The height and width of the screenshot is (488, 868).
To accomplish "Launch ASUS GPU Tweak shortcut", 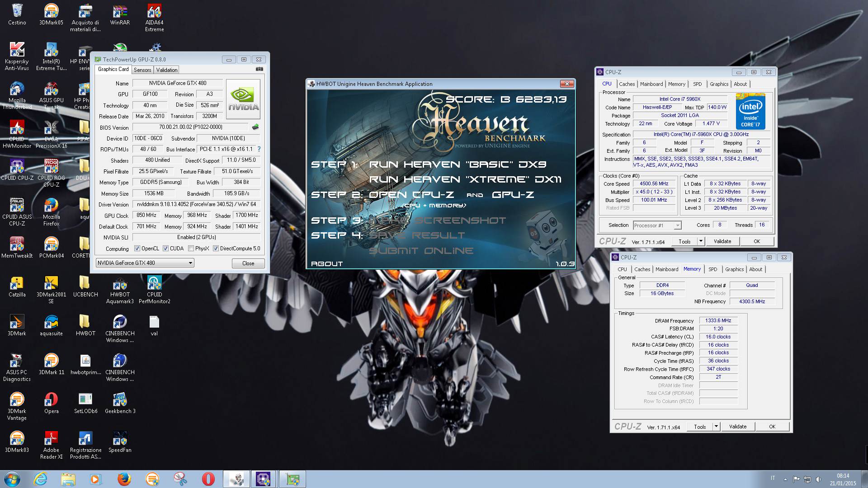I will point(51,95).
